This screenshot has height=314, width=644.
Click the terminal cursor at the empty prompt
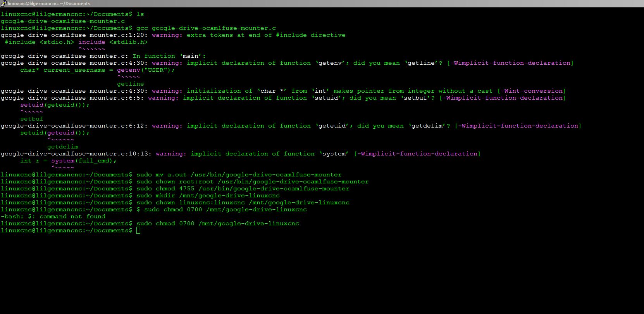(138, 230)
